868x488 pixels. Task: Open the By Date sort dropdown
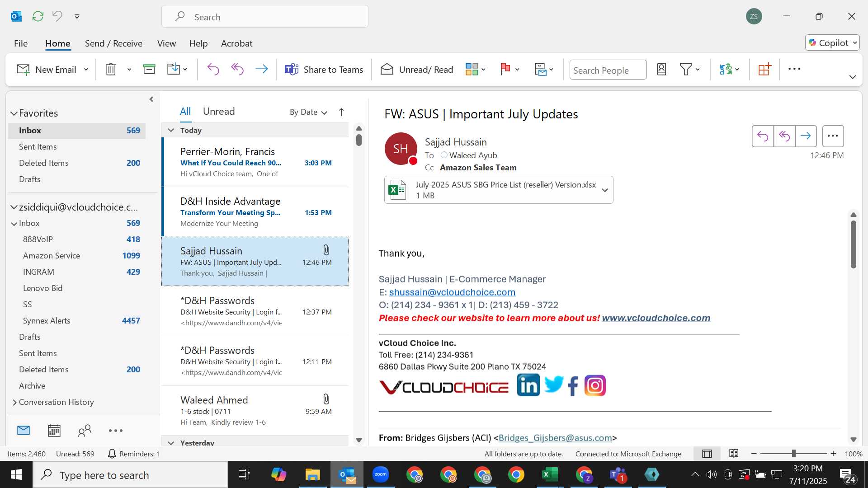pos(308,112)
